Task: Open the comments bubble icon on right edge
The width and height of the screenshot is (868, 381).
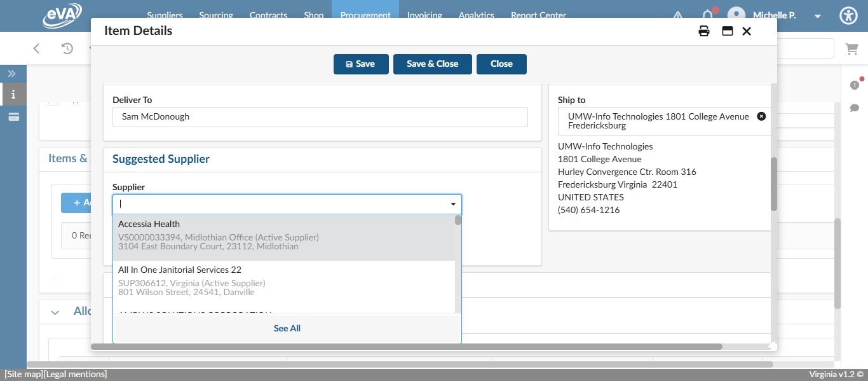Action: coord(855,108)
